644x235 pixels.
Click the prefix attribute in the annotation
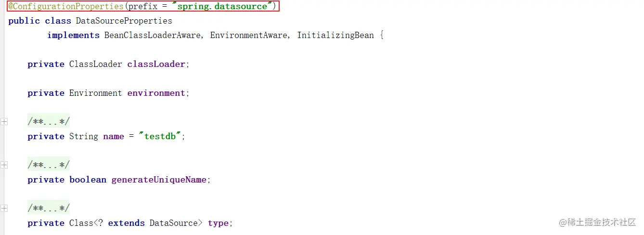[143, 7]
